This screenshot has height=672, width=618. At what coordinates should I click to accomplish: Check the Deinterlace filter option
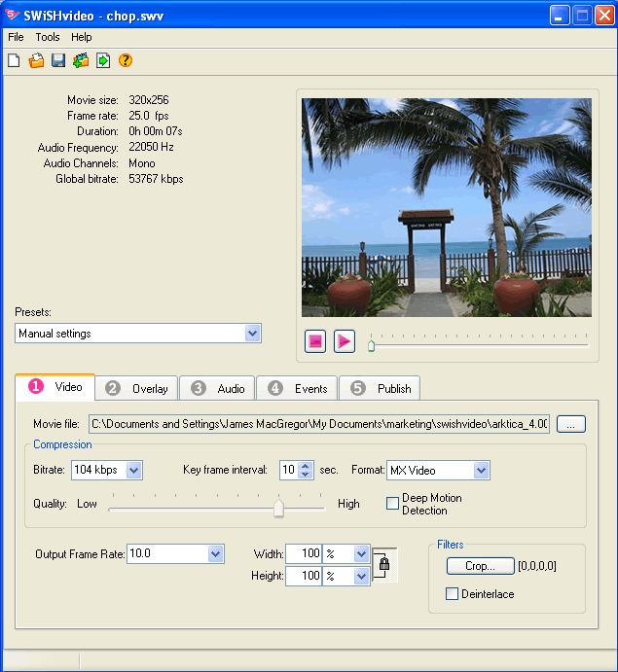pos(453,594)
